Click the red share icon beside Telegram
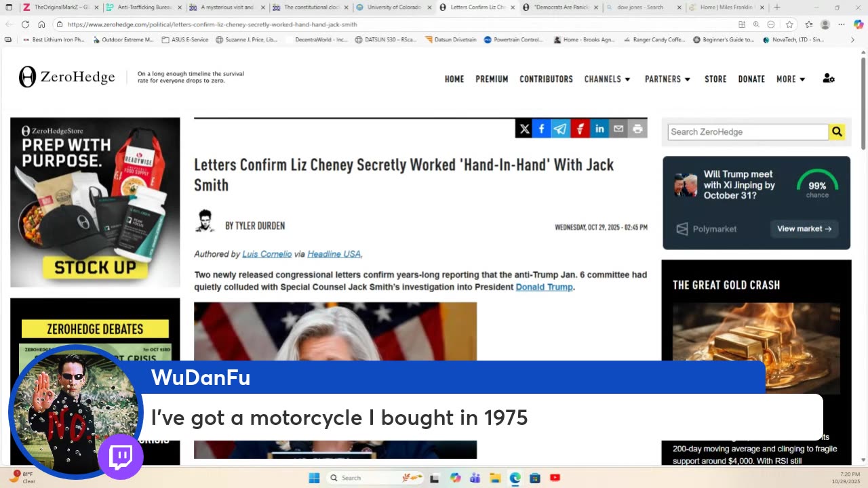The width and height of the screenshot is (868, 488). tap(580, 129)
